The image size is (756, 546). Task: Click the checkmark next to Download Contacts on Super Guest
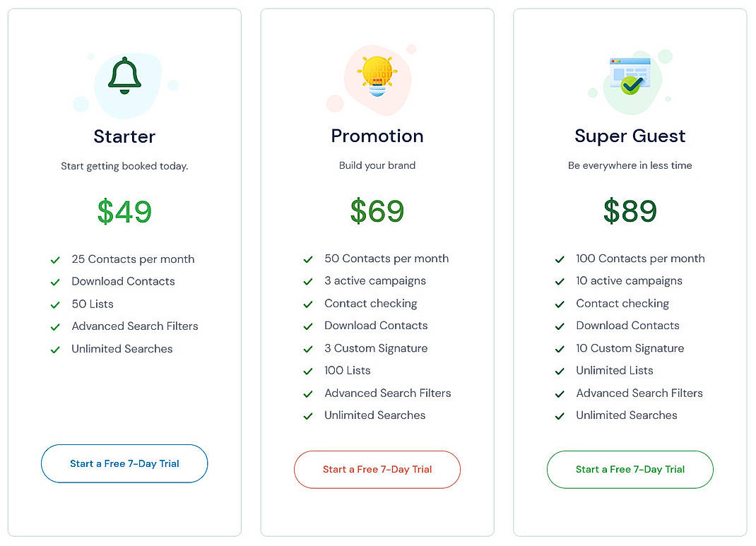click(560, 326)
